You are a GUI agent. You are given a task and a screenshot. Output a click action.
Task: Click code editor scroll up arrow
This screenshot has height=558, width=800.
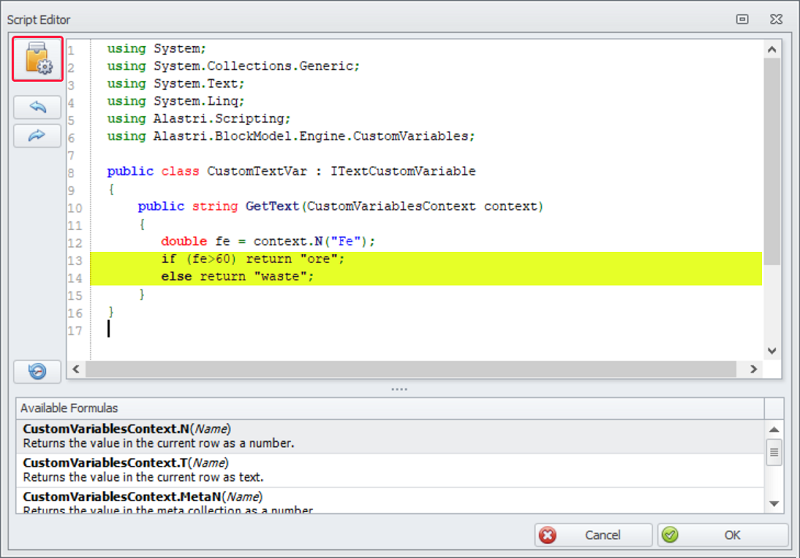(772, 49)
